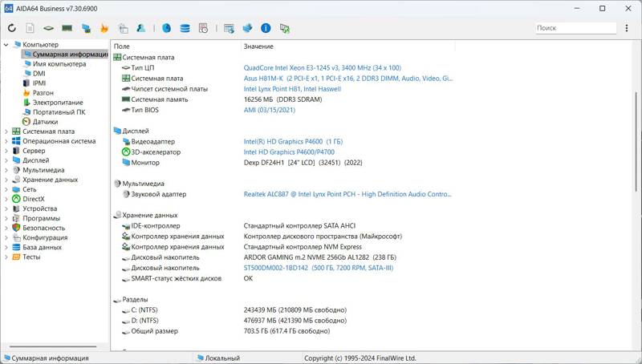Expand the DirectX tree node
This screenshot has width=642, height=364.
tap(6, 199)
